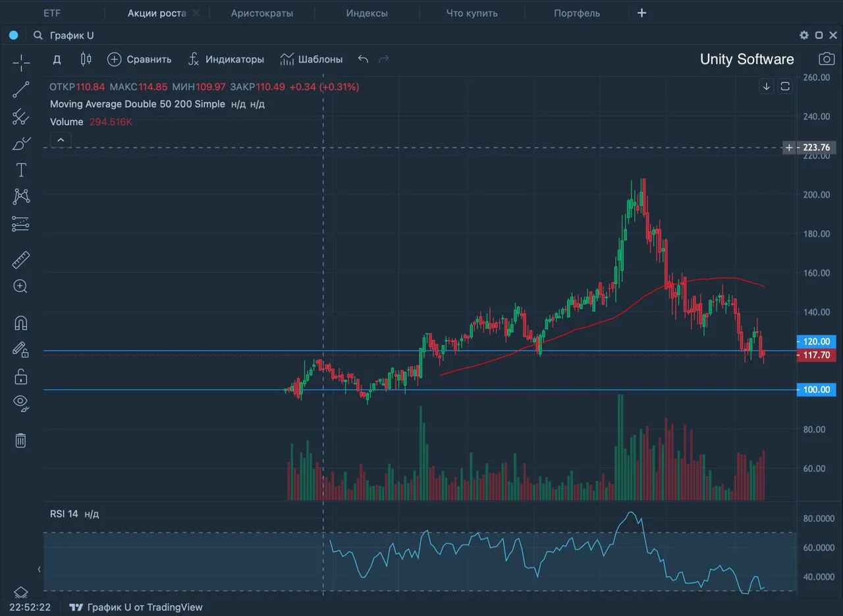843x616 pixels.
Task: Click the График U panel title
Action: point(72,36)
